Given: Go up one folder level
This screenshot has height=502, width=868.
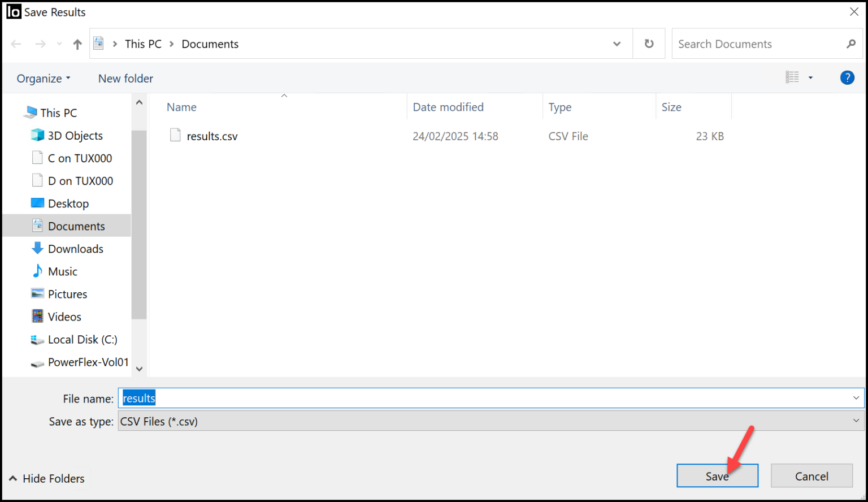Looking at the screenshot, I should 77,43.
